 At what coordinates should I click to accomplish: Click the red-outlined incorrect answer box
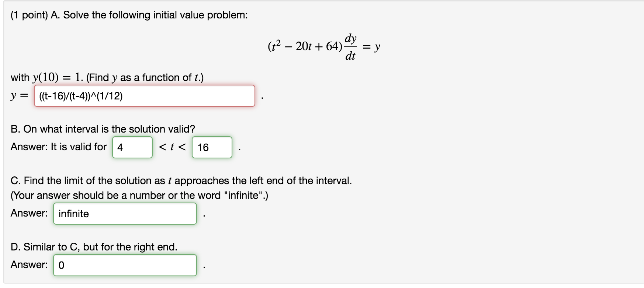[144, 97]
